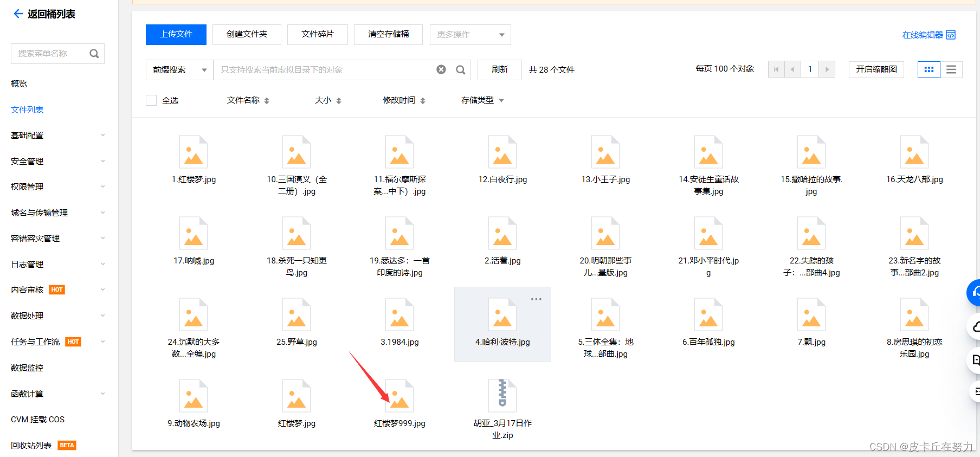Switch to grid view icon

click(x=929, y=69)
